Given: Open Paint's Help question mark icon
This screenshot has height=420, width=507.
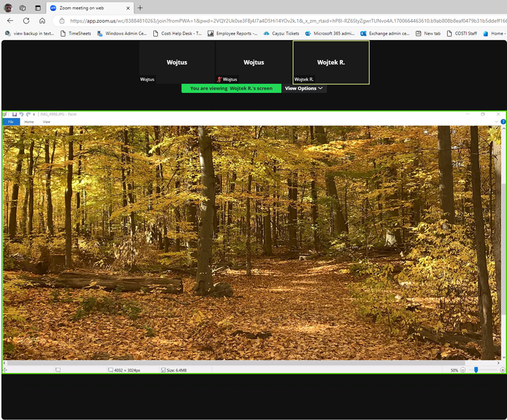Looking at the screenshot, I should click(x=503, y=122).
